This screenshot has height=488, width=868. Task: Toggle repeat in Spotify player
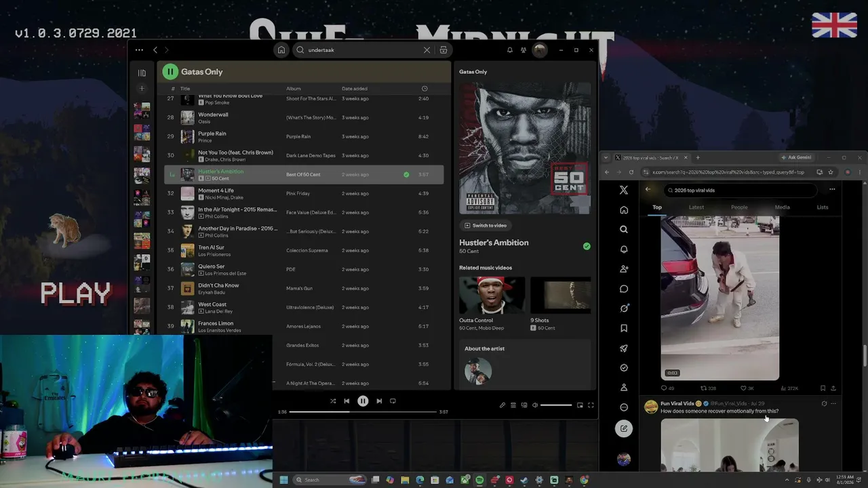393,401
